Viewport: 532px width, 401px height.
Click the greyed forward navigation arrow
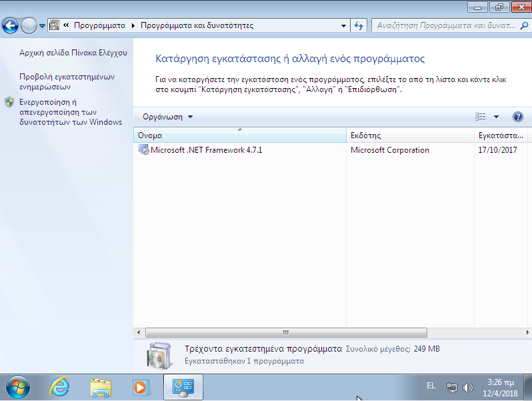29,25
